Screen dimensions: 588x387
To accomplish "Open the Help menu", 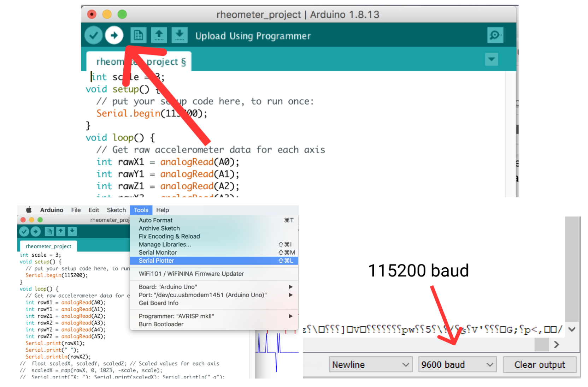I will (163, 210).
